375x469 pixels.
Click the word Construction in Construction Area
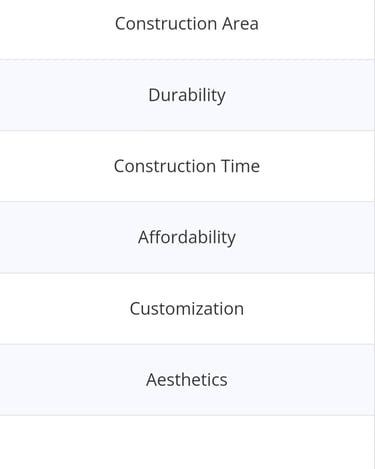click(166, 24)
